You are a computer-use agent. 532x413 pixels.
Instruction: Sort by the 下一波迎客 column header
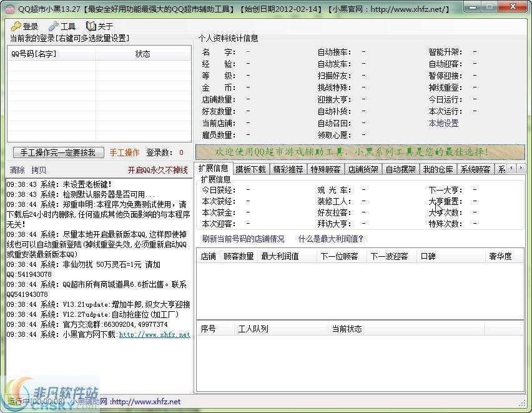coord(392,256)
